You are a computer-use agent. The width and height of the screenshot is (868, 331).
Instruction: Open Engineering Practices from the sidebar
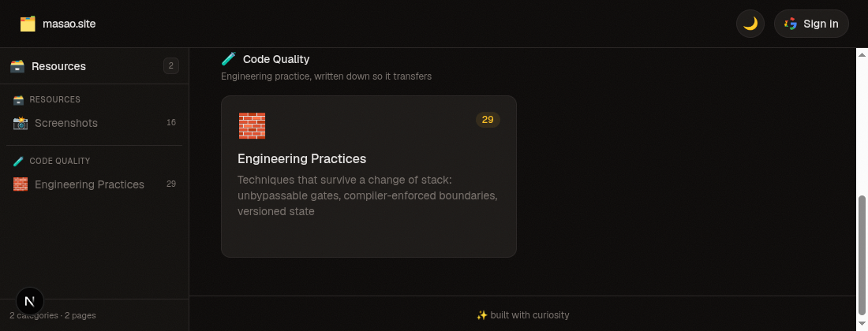point(94,184)
